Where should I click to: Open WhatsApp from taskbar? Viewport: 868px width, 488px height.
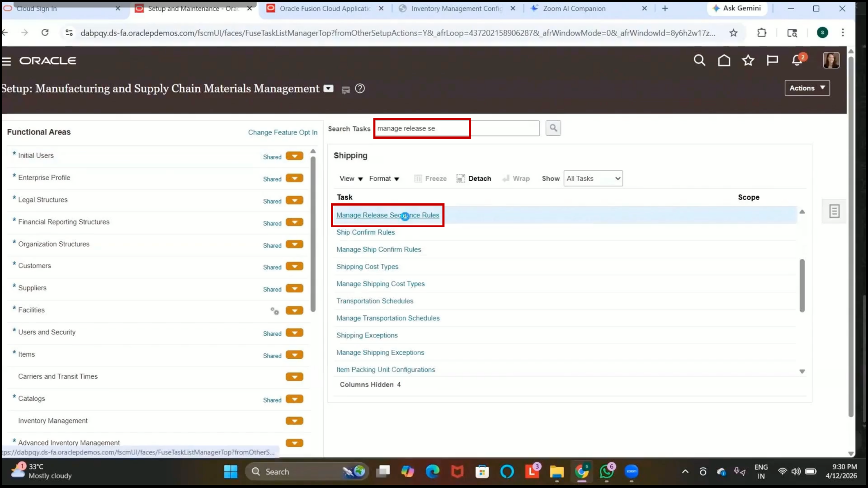(x=606, y=472)
